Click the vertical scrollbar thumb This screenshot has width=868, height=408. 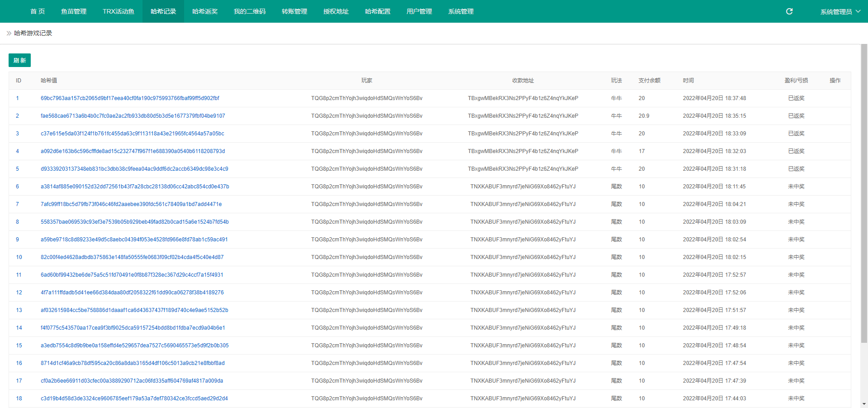click(864, 193)
